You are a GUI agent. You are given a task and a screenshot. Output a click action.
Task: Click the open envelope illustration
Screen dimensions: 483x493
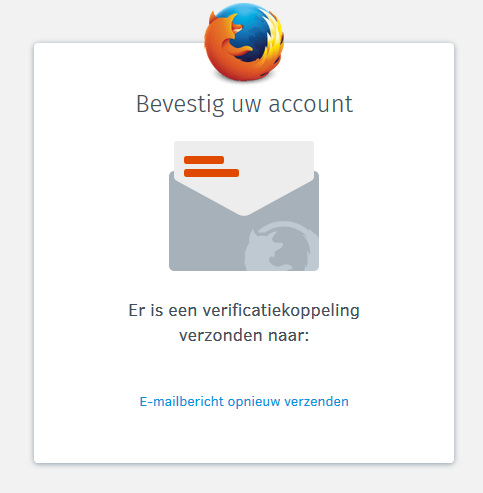pyautogui.click(x=244, y=206)
